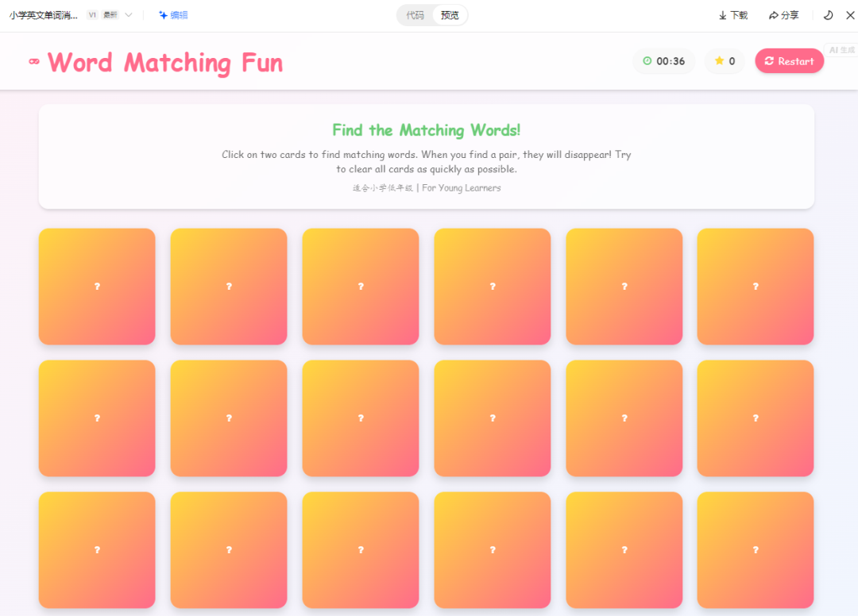This screenshot has height=616, width=858.
Task: Flip the last card in top row
Action: [755, 287]
